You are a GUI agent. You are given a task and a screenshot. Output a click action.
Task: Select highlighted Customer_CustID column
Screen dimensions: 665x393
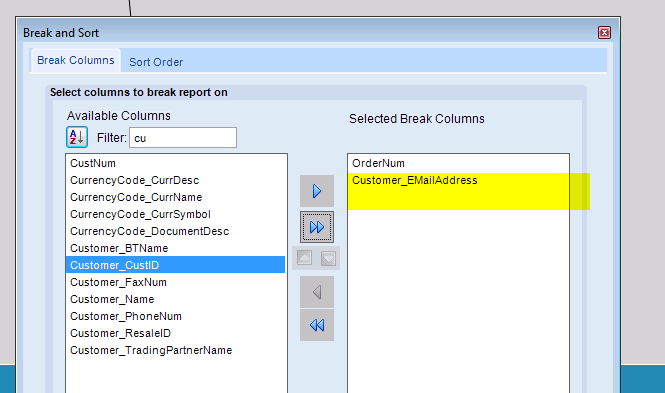175,265
